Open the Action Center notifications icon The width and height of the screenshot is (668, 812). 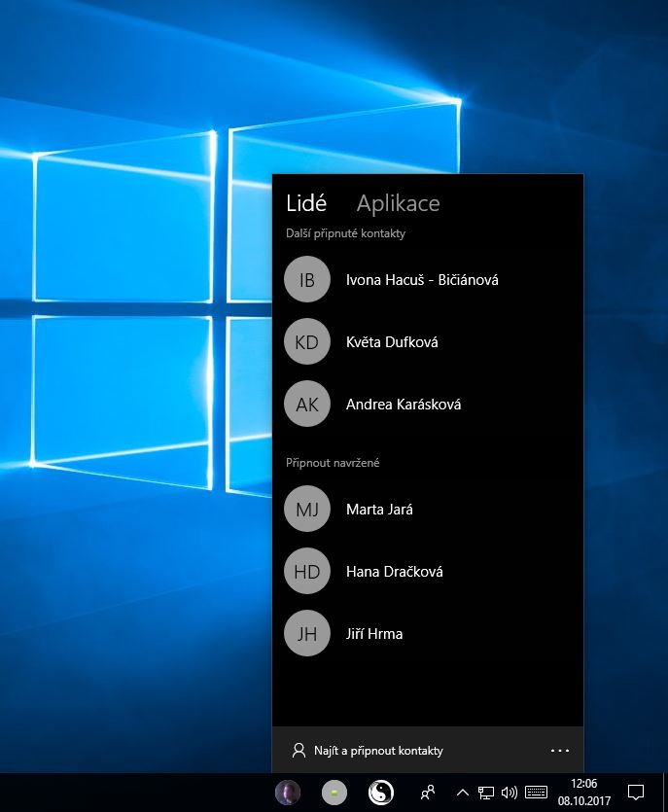pos(635,793)
